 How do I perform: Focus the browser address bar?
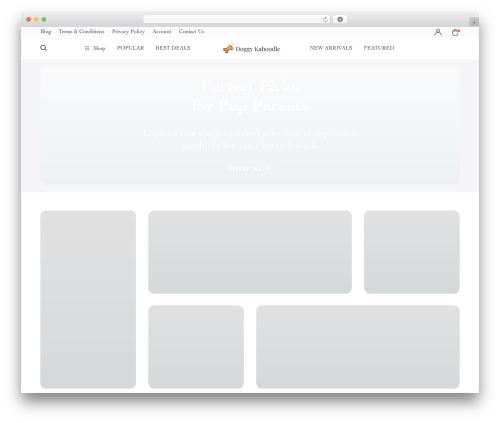pyautogui.click(x=237, y=20)
